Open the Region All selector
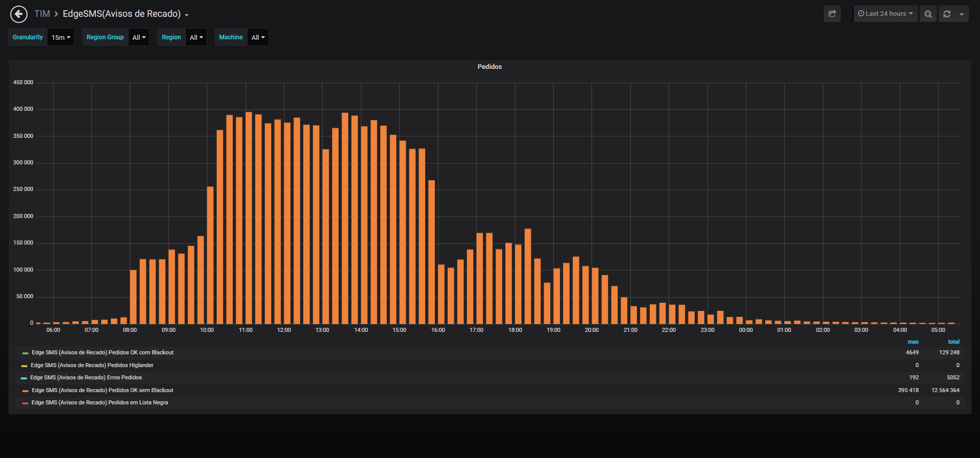 196,37
